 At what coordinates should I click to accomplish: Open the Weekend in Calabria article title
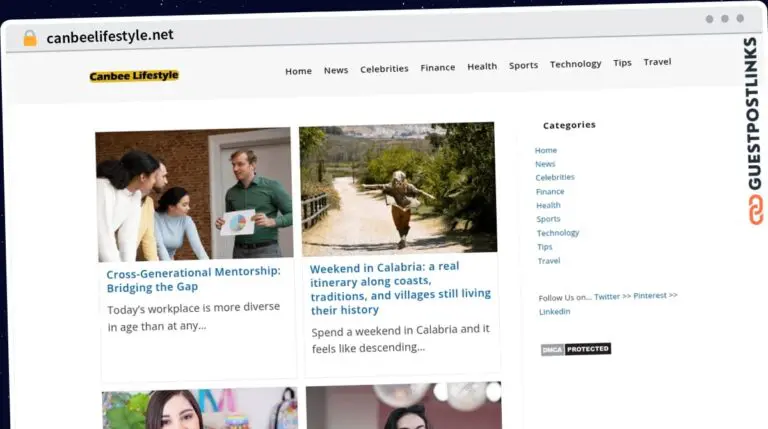pos(400,288)
